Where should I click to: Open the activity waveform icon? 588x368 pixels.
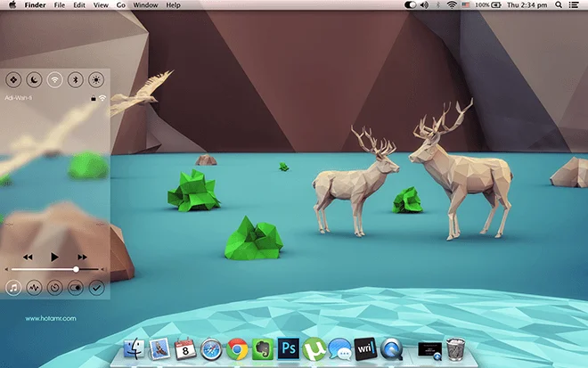pyautogui.click(x=34, y=288)
